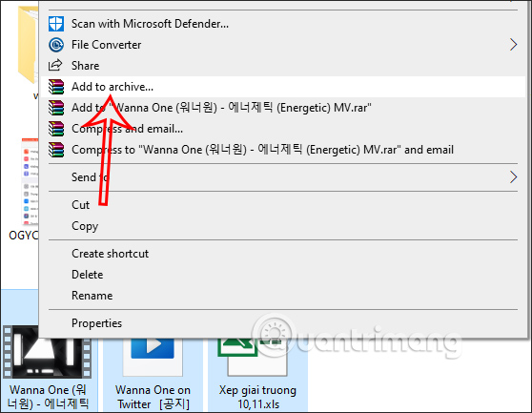Select the Share menu entry
This screenshot has width=532, height=413.
[x=283, y=66]
